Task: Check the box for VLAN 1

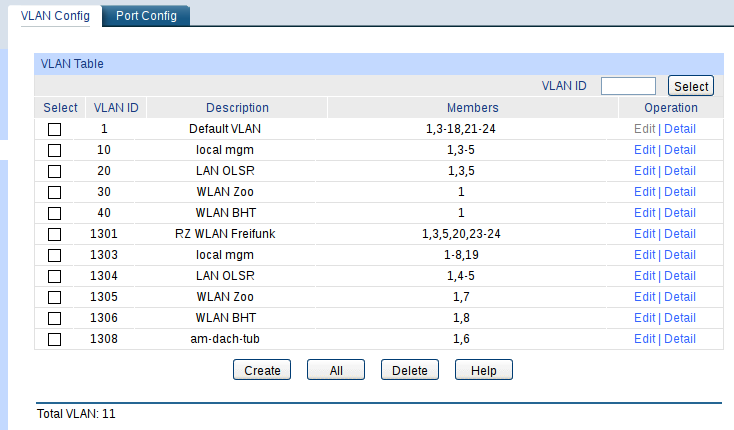Action: 54,129
